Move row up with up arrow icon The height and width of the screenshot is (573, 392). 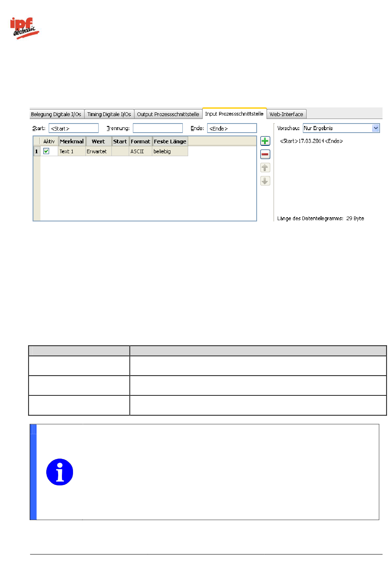coord(265,168)
